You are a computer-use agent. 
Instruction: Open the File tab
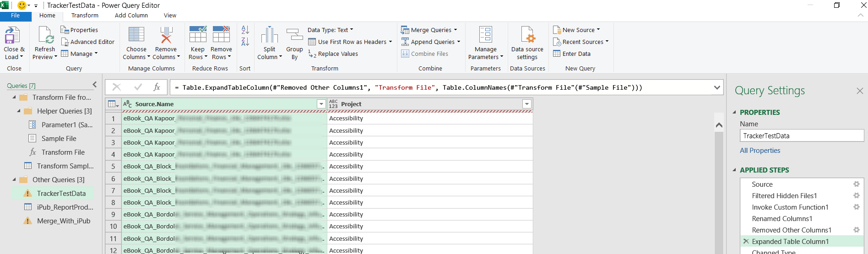click(16, 16)
